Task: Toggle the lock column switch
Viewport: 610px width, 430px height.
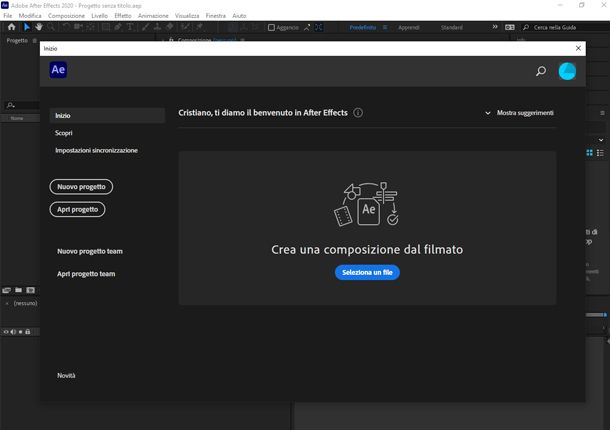Action: point(28,332)
